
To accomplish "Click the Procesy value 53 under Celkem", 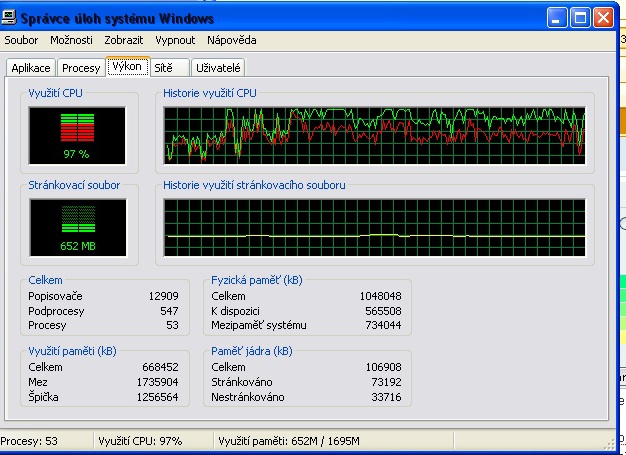I will click(x=172, y=325).
